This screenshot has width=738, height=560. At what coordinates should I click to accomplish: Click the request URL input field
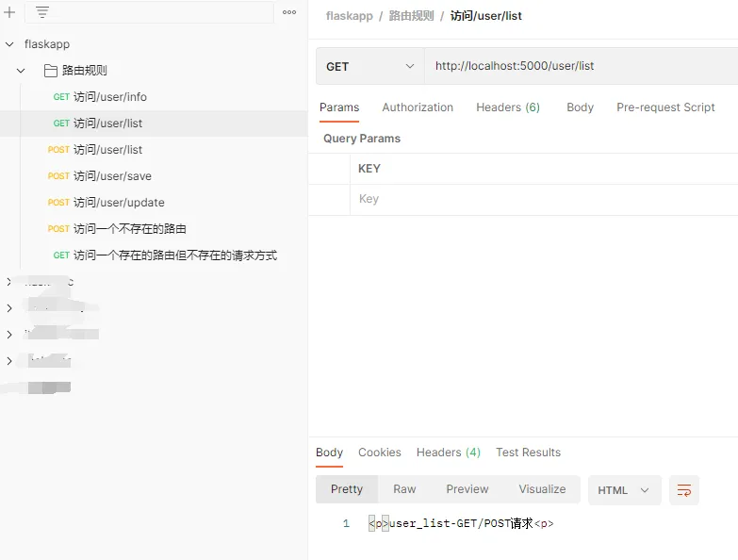[x=581, y=66]
